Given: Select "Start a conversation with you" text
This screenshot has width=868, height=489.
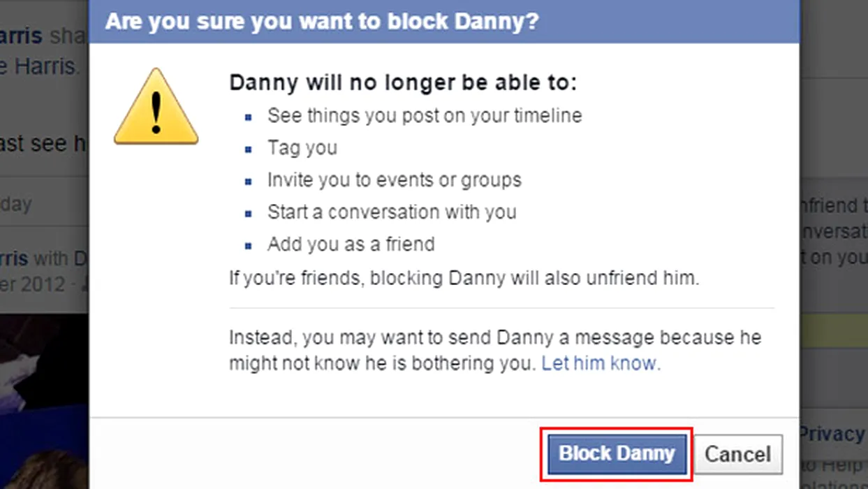Looking at the screenshot, I should coord(392,212).
